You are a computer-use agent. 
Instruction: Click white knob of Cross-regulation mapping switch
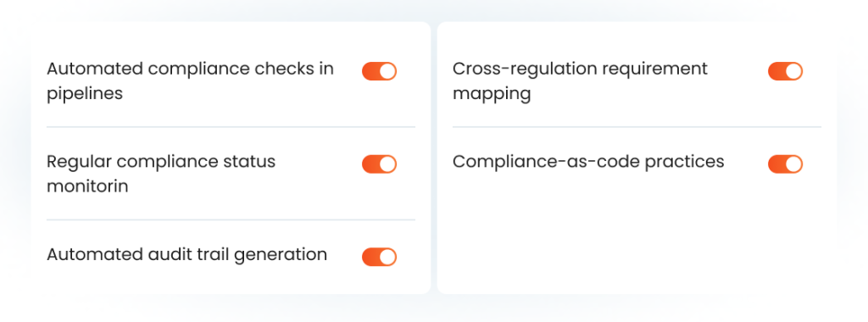coord(793,71)
